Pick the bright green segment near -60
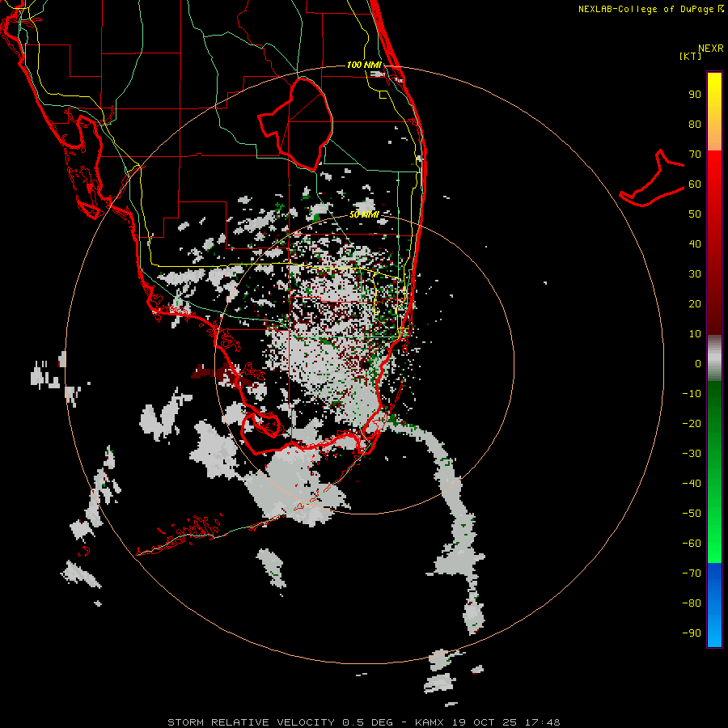Screen dimensions: 728x728 [x=714, y=545]
